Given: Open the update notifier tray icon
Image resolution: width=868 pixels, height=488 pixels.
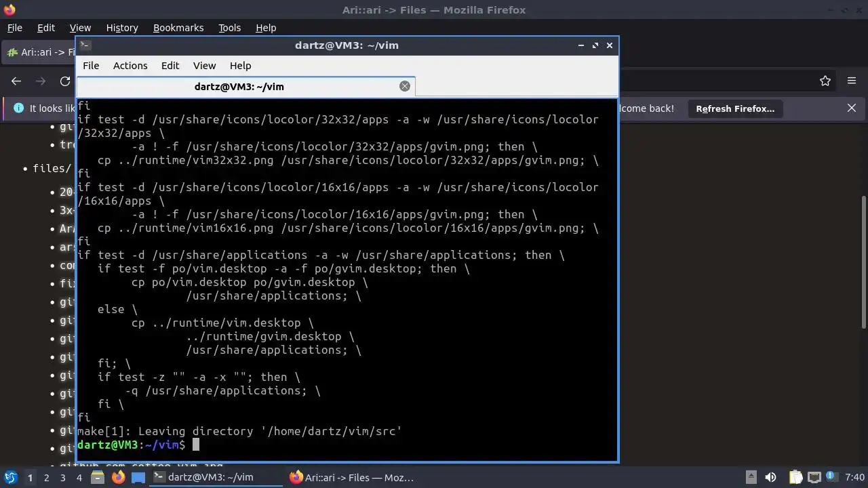Looking at the screenshot, I should [831, 478].
